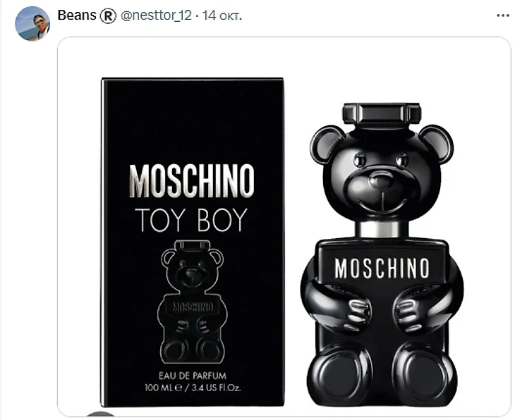Open the perfume photo in the tweet
This screenshot has width=515, height=420.
tap(284, 226)
